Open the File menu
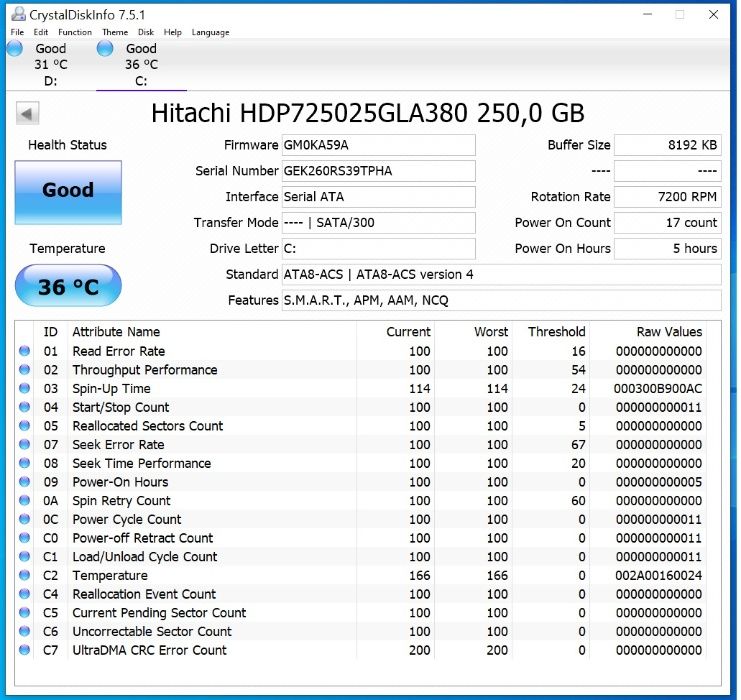The height and width of the screenshot is (700, 741). (x=17, y=32)
